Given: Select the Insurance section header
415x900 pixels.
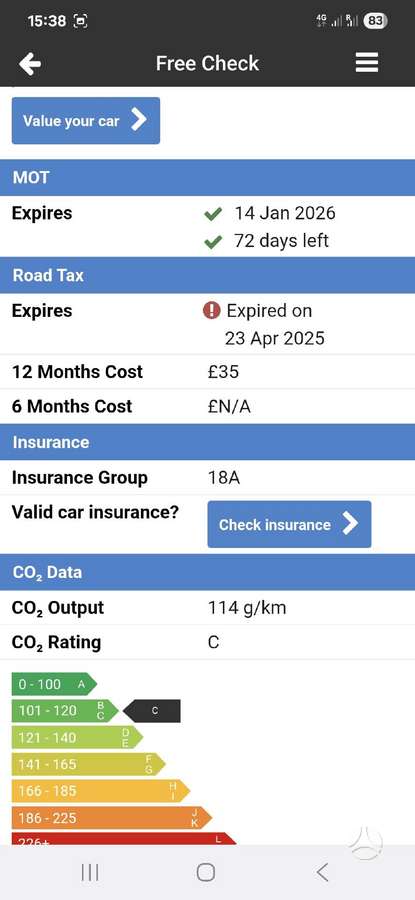Looking at the screenshot, I should click(x=207, y=442).
